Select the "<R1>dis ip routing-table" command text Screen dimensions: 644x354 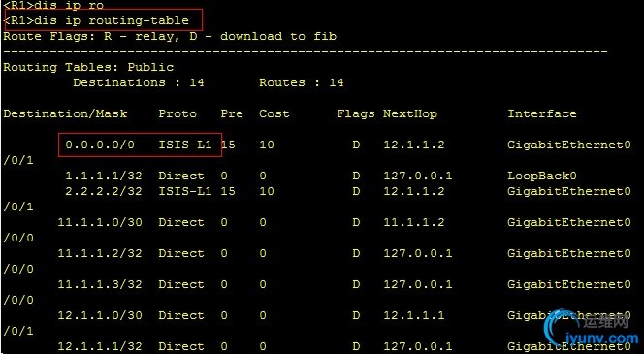click(x=96, y=20)
